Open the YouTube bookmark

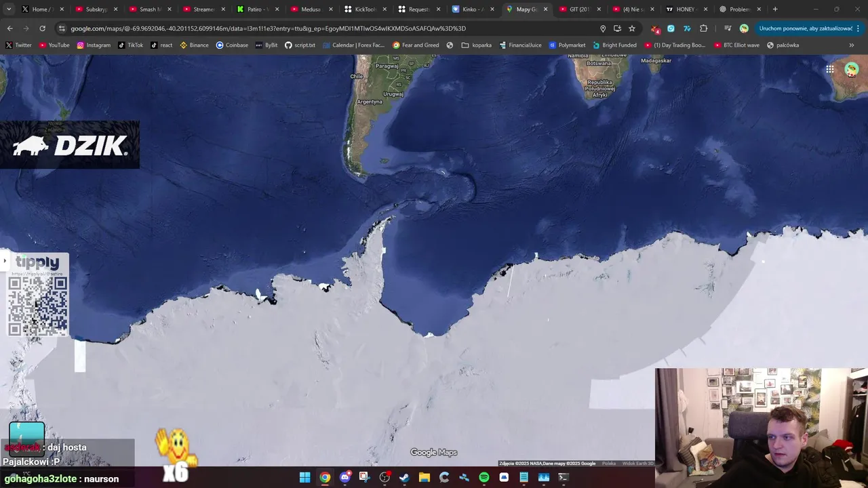(54, 45)
